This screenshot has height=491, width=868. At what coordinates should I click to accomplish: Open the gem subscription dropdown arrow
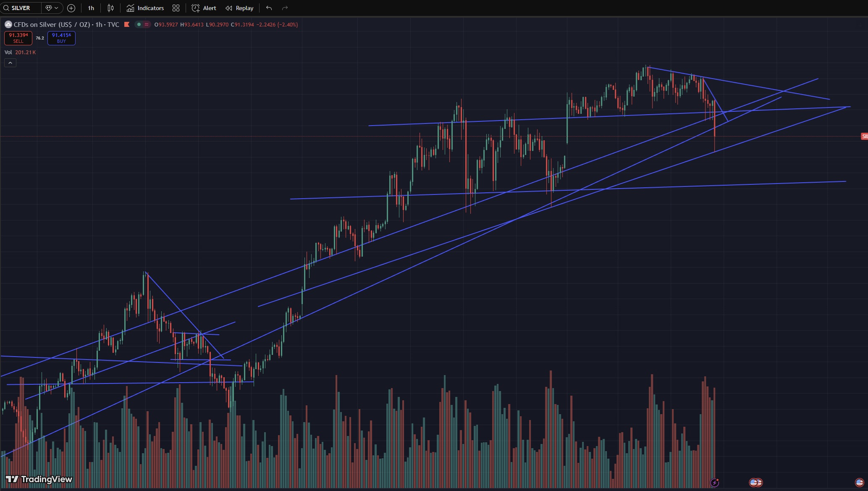(56, 8)
